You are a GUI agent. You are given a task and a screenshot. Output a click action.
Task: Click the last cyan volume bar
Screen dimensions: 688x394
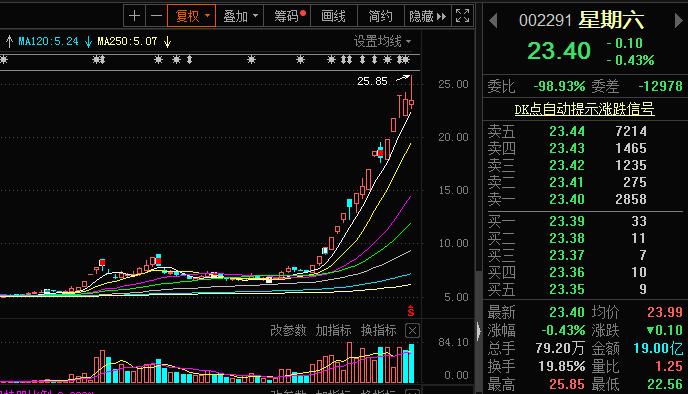coord(412,364)
